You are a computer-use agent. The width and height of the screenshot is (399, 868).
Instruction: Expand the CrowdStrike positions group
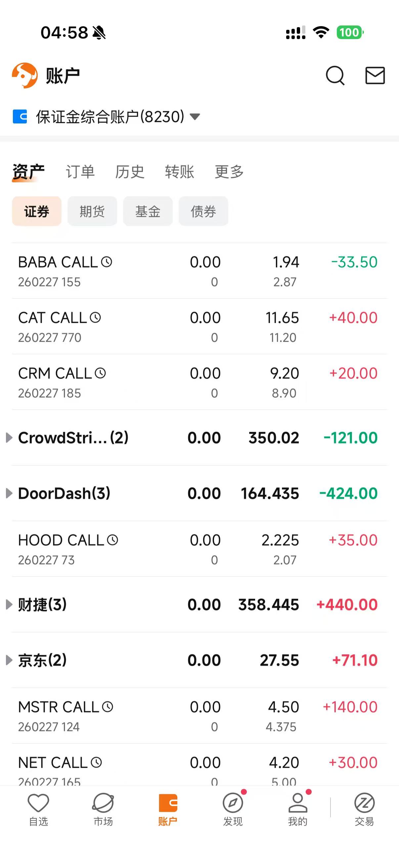[x=9, y=438]
